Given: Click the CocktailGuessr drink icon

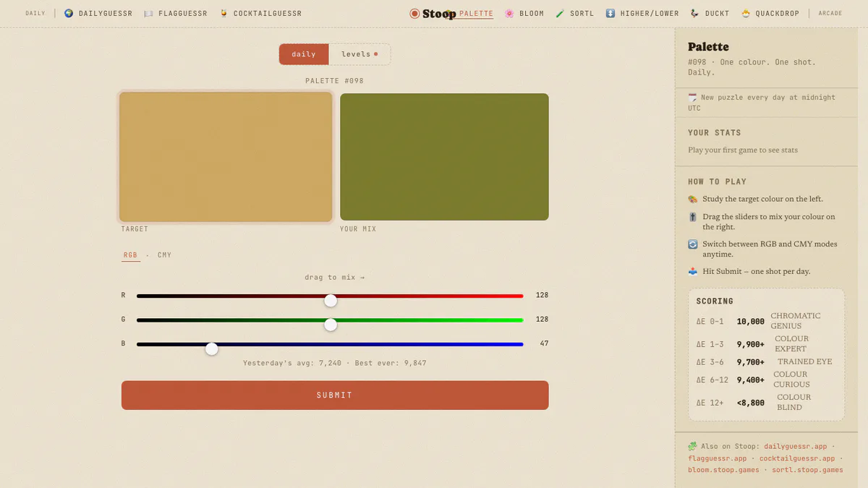Looking at the screenshot, I should [224, 13].
